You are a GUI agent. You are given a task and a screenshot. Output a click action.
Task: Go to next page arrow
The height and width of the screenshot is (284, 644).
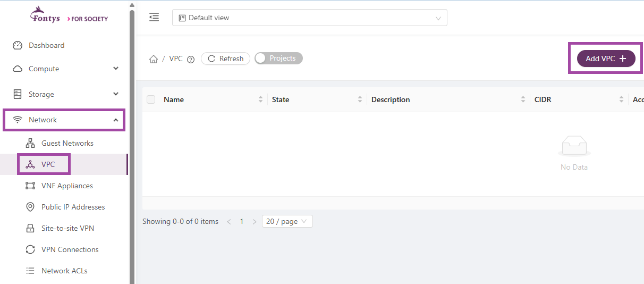click(x=255, y=221)
